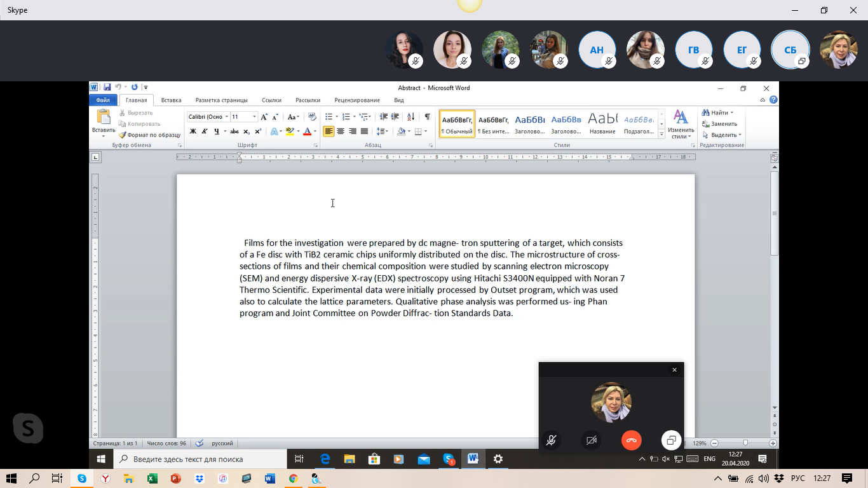Screen dimensions: 868x488
Task: Toggle bold formatting (Ж) in ribbon
Action: pos(193,132)
